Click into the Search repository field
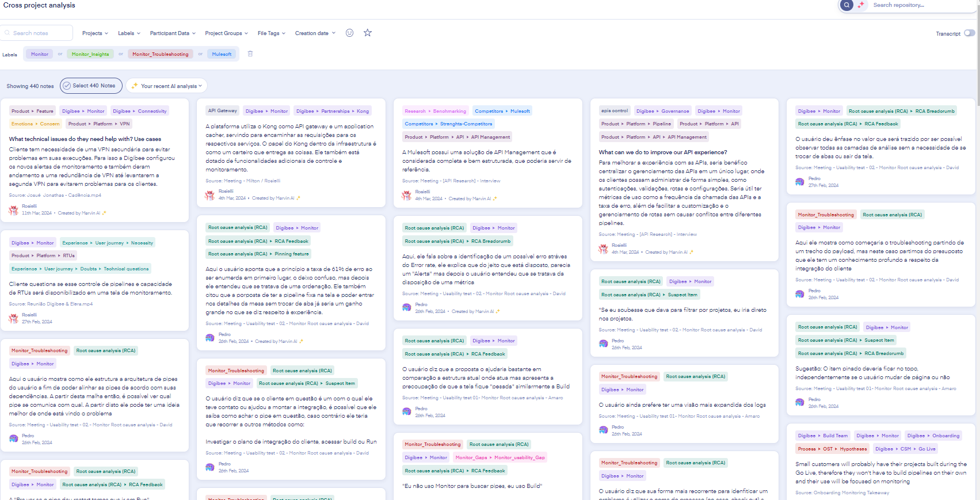 tap(920, 5)
